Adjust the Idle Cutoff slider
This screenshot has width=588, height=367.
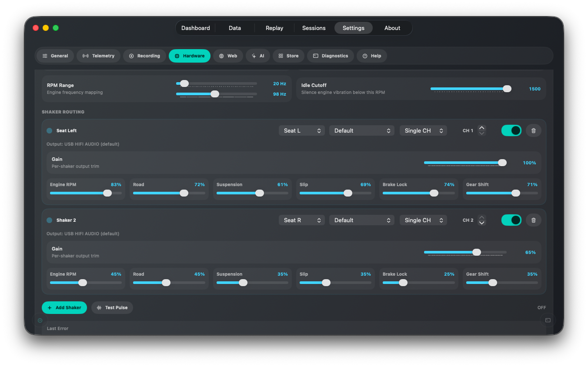pyautogui.click(x=471, y=89)
